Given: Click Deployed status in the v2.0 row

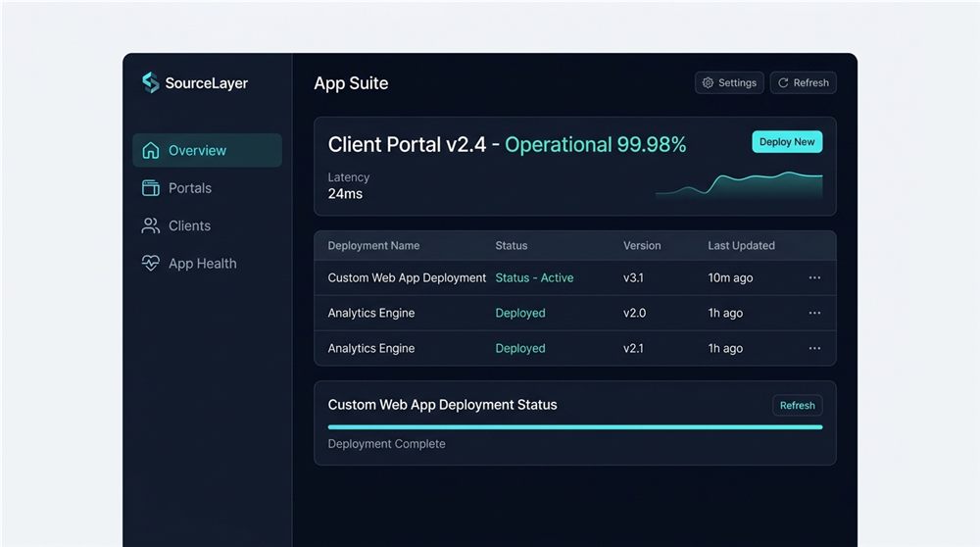Looking at the screenshot, I should click(520, 313).
